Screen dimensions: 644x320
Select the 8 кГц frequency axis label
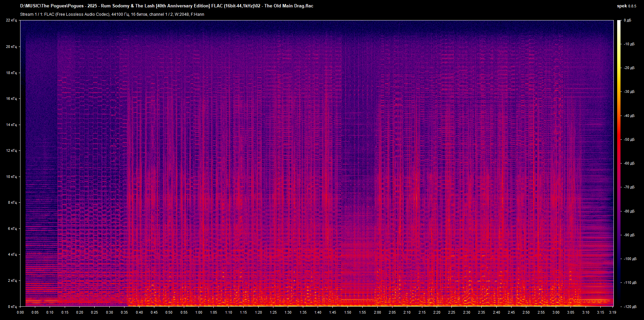[x=12, y=202]
